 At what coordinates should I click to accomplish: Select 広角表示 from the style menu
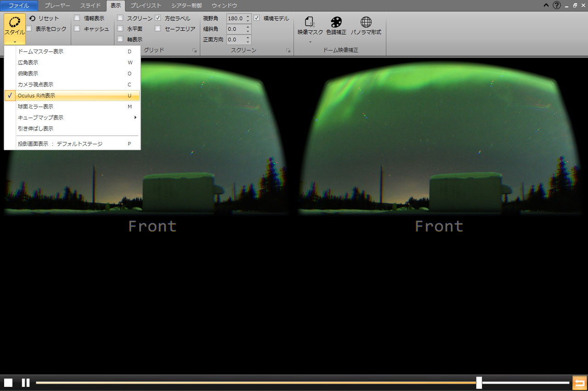click(x=72, y=62)
